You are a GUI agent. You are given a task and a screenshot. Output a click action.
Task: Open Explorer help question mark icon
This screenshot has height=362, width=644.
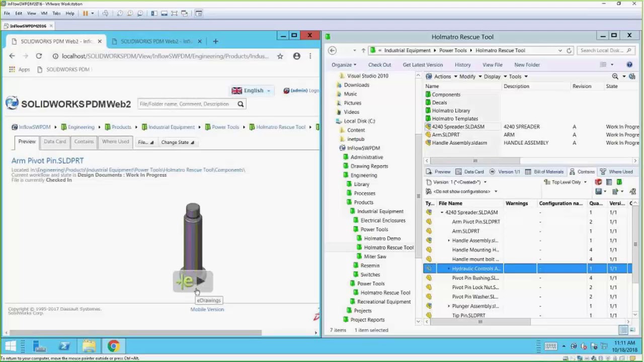[629, 64]
